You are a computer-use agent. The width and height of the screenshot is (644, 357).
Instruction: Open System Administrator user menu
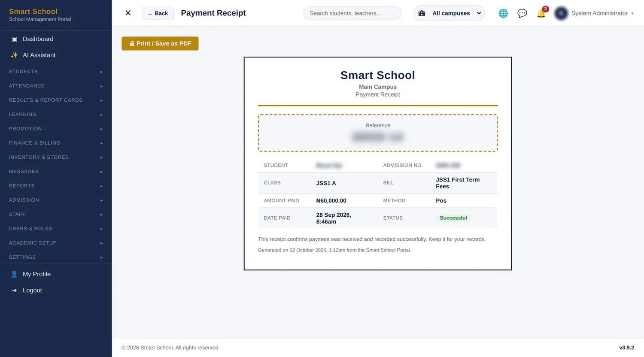pyautogui.click(x=602, y=13)
